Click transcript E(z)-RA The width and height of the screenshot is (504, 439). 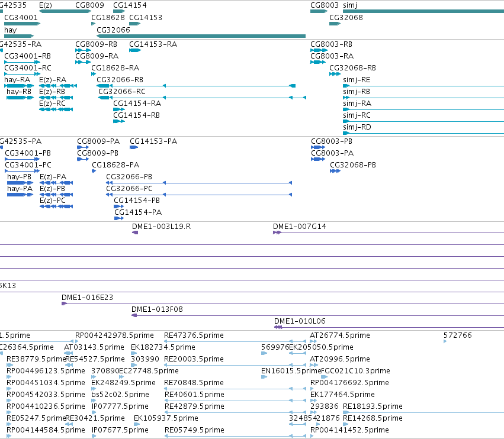[x=53, y=80]
